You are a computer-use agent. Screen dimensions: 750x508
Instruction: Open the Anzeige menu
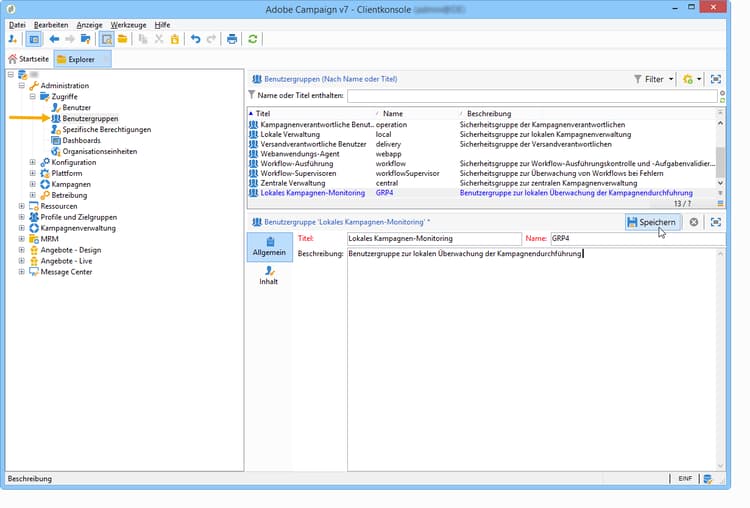click(x=89, y=25)
